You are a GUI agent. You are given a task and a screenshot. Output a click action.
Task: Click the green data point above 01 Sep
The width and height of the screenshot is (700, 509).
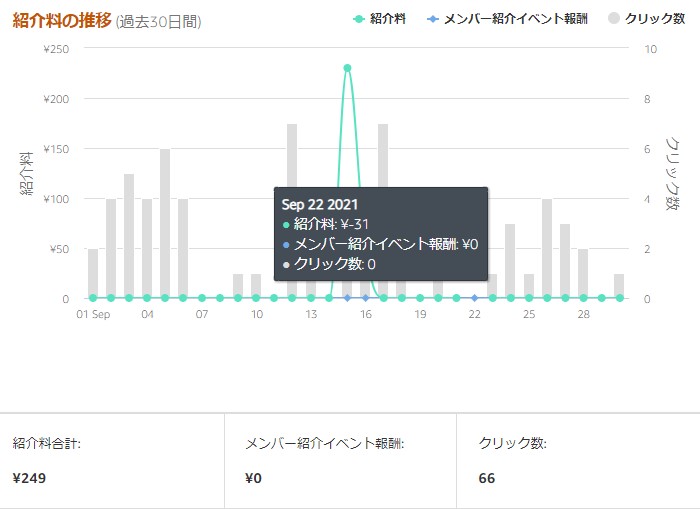click(93, 298)
